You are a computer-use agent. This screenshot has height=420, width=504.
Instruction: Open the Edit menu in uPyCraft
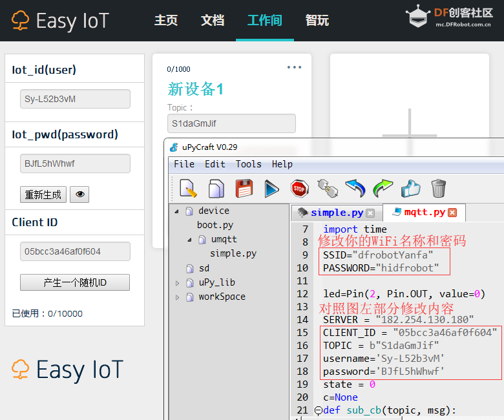(x=215, y=164)
